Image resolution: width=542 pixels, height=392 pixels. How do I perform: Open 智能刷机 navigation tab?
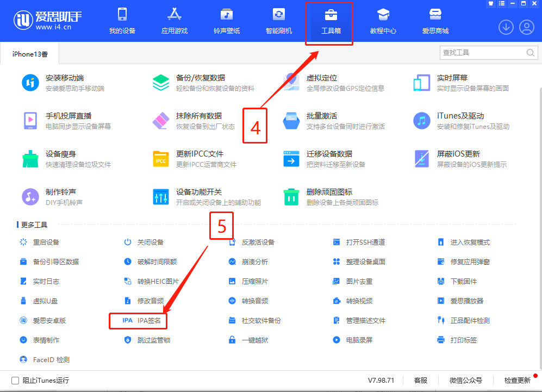pyautogui.click(x=279, y=22)
